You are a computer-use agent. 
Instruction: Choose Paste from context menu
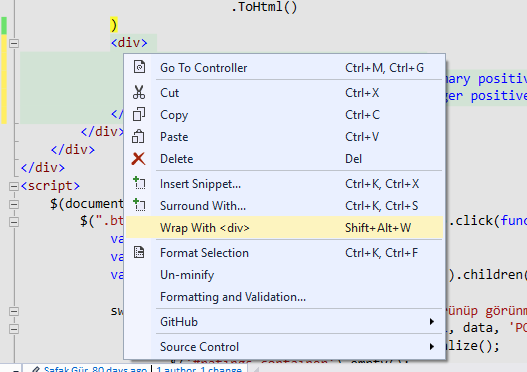284,137
